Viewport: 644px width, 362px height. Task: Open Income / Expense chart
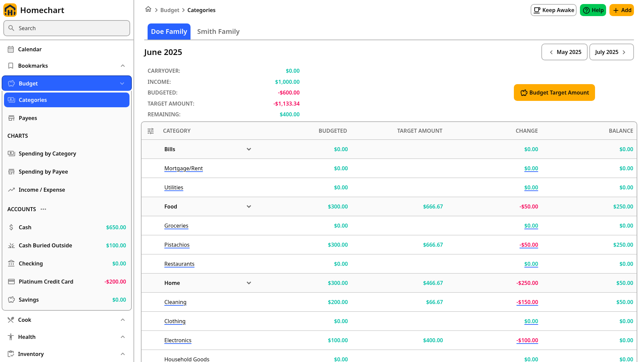[67, 190]
